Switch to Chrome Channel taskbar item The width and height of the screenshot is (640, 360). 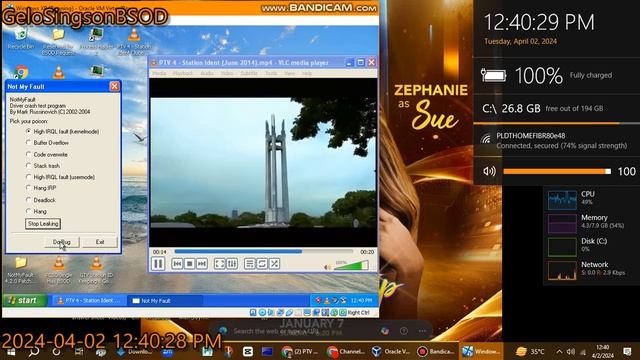(x=347, y=351)
